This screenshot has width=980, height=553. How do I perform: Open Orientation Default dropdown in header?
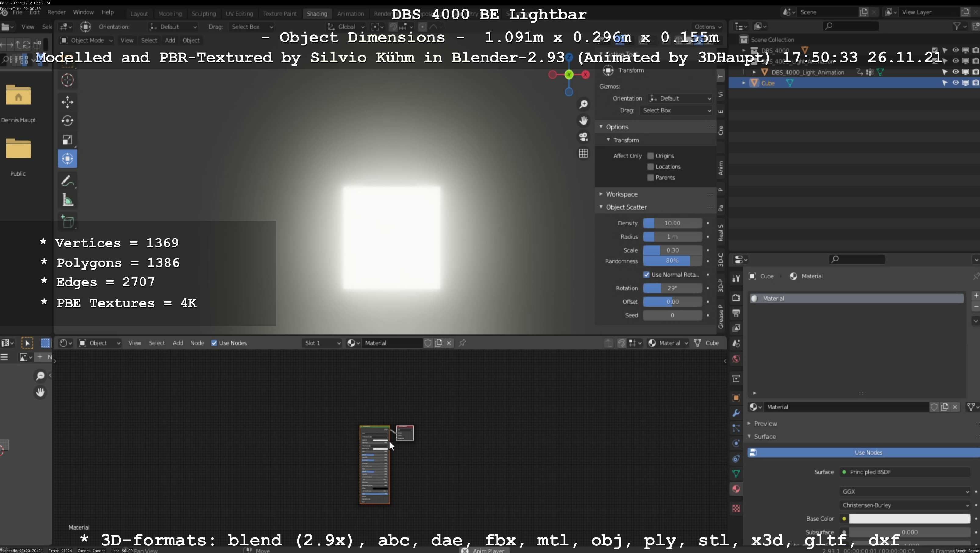coord(173,27)
